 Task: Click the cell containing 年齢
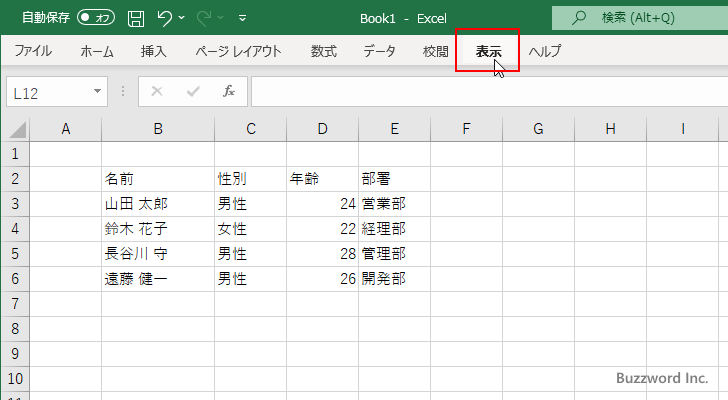click(323, 179)
